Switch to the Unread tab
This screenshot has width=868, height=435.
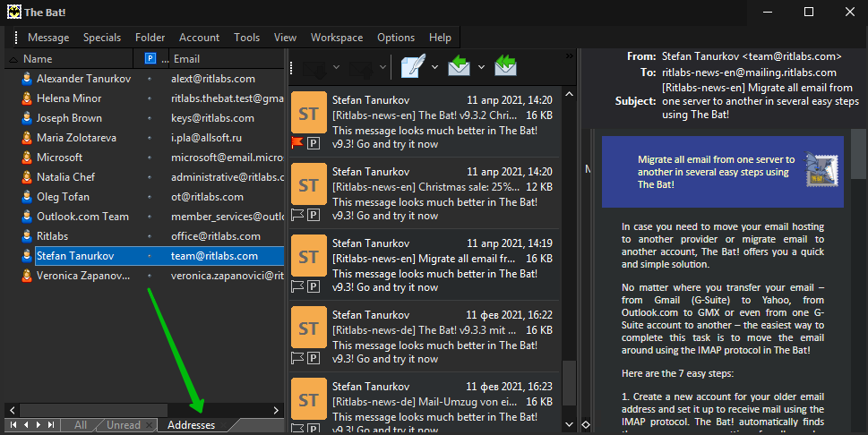click(123, 425)
